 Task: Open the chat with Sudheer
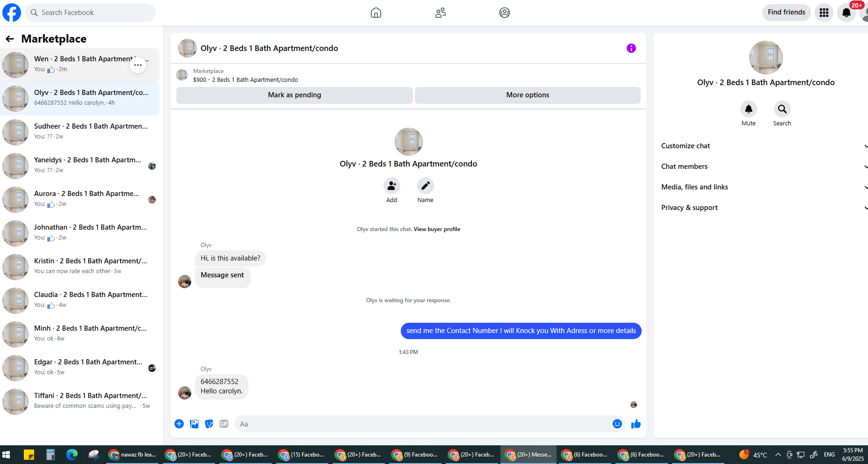pos(80,132)
